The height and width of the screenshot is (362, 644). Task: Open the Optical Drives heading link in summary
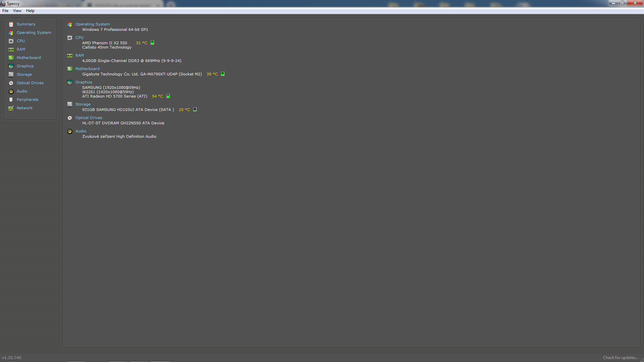pyautogui.click(x=89, y=118)
